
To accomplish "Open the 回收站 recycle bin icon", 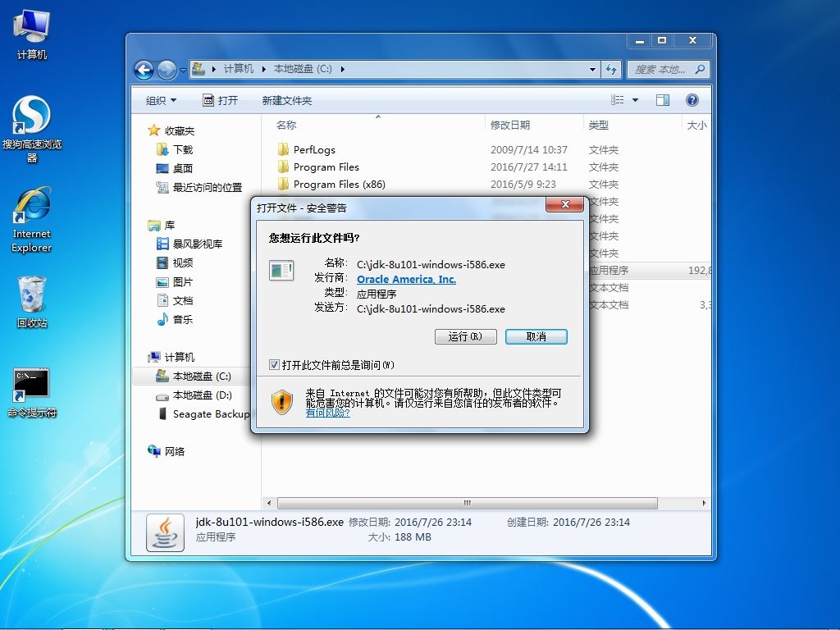I will pyautogui.click(x=32, y=302).
